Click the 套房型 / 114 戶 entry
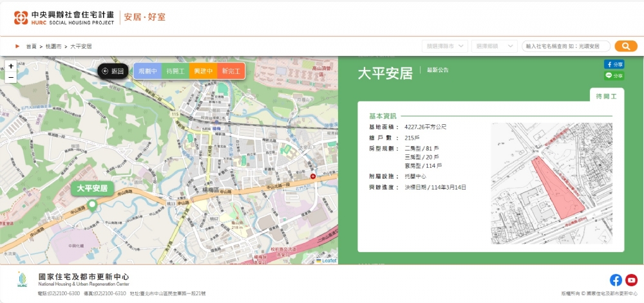The image size is (644, 303). coord(423,166)
